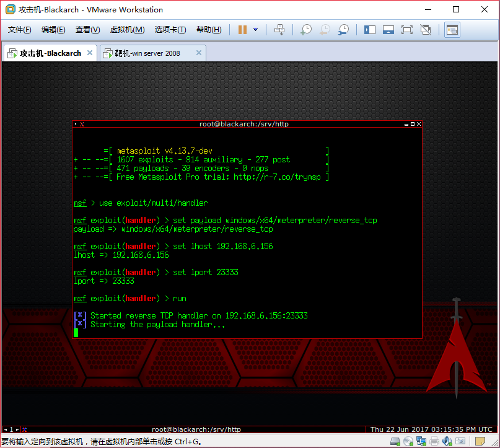This screenshot has width=500, height=448.
Task: Open the power options dropdown arrow
Action: click(255, 30)
